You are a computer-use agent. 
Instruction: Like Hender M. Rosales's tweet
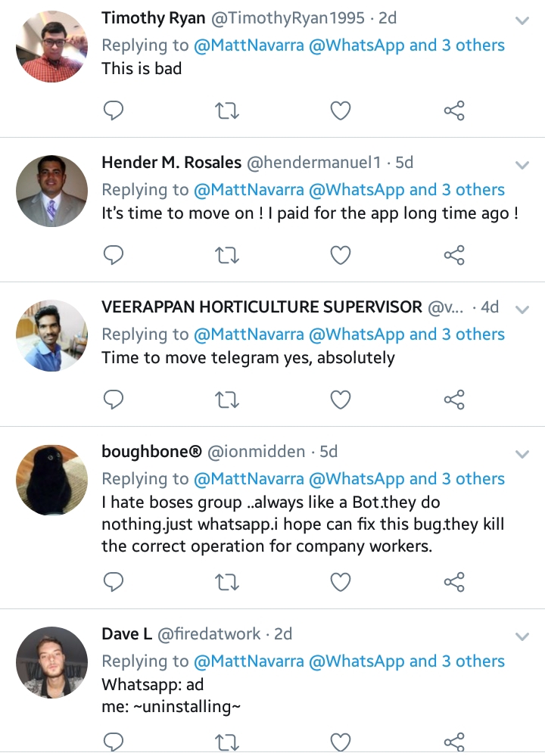(341, 256)
